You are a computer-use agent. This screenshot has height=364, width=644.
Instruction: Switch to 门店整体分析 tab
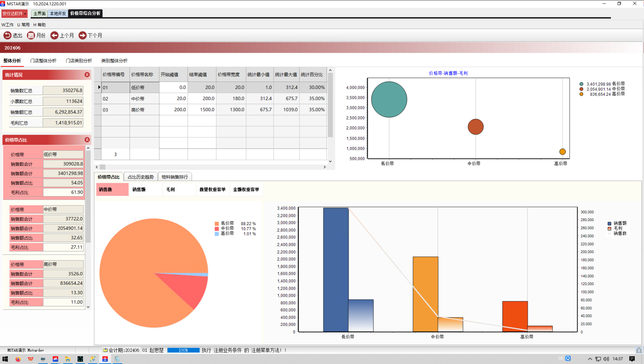tap(43, 61)
